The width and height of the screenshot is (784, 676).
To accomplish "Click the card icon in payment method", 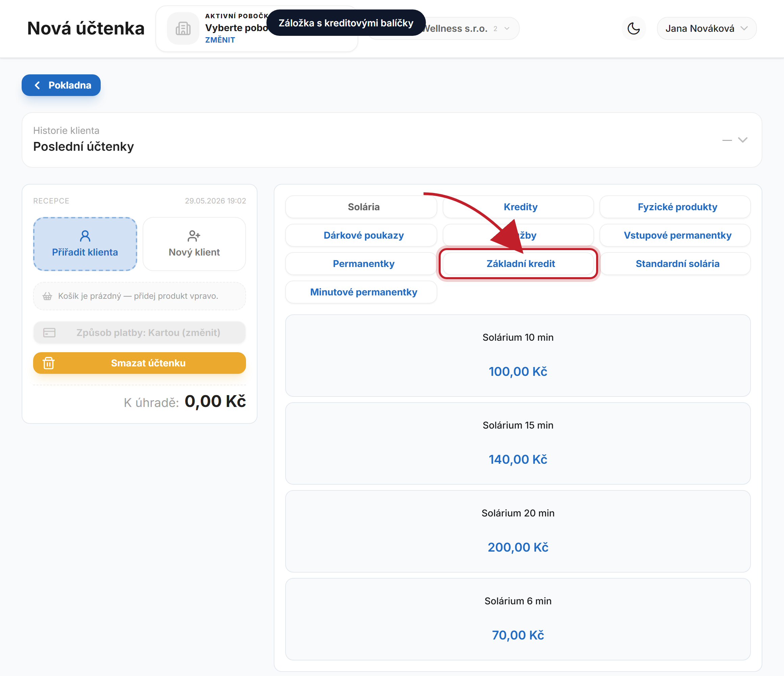I will pyautogui.click(x=49, y=333).
